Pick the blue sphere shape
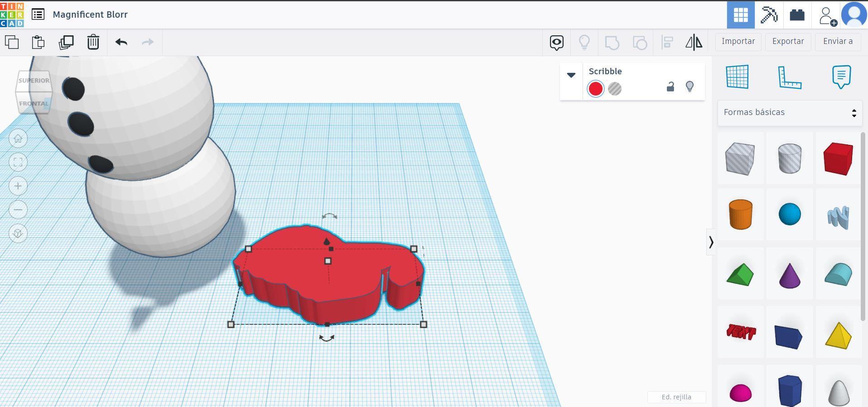This screenshot has height=407, width=868. click(x=790, y=215)
